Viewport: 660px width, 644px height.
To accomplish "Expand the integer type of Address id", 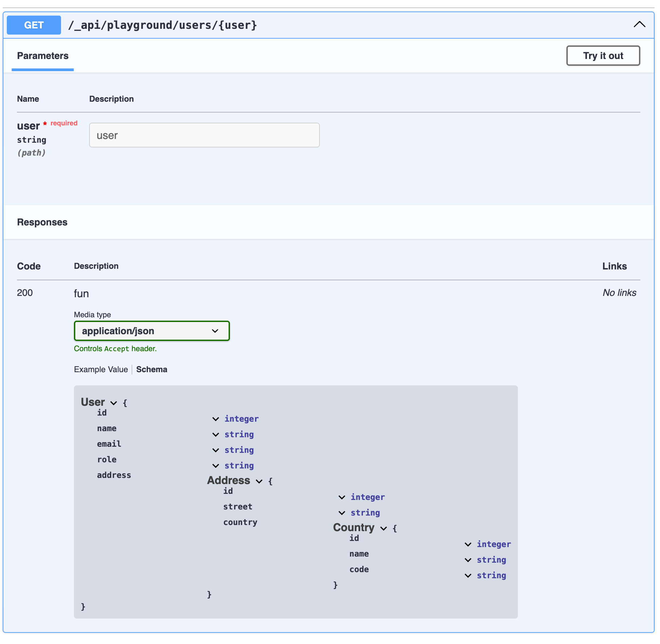I will pos(342,497).
